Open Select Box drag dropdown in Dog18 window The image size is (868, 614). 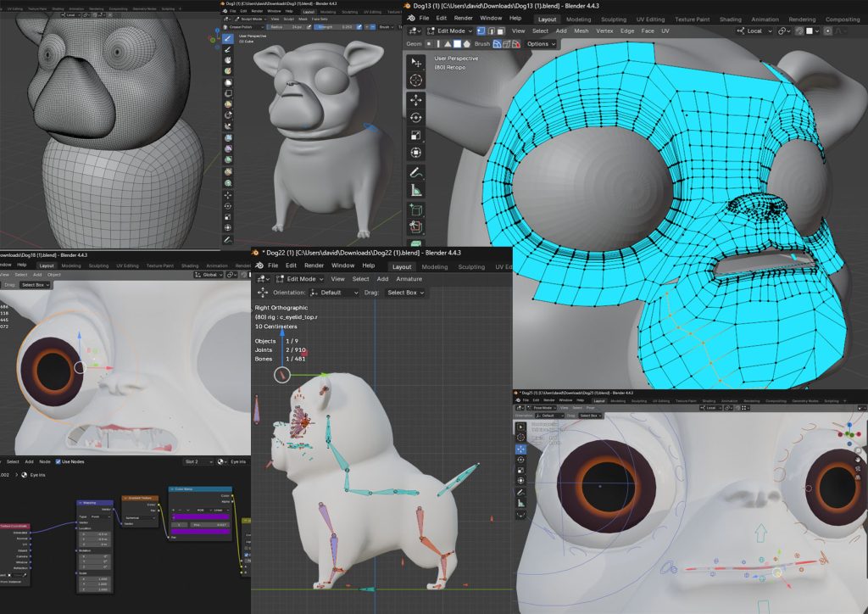tap(35, 285)
